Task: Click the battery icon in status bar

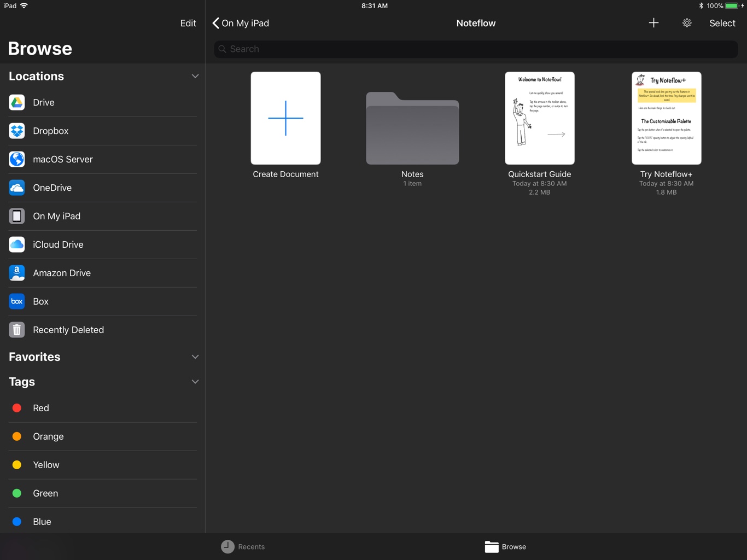Action: click(732, 5)
